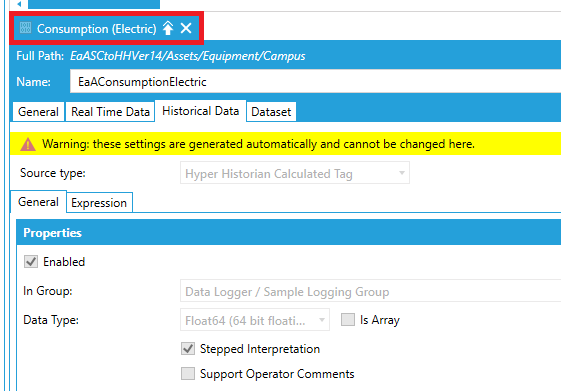Click the In Group field
The image size is (561, 391).
pyautogui.click(x=371, y=291)
